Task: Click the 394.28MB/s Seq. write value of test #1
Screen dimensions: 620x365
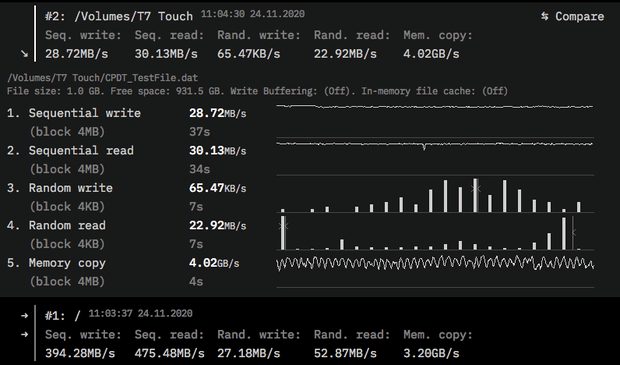Action: coord(80,353)
